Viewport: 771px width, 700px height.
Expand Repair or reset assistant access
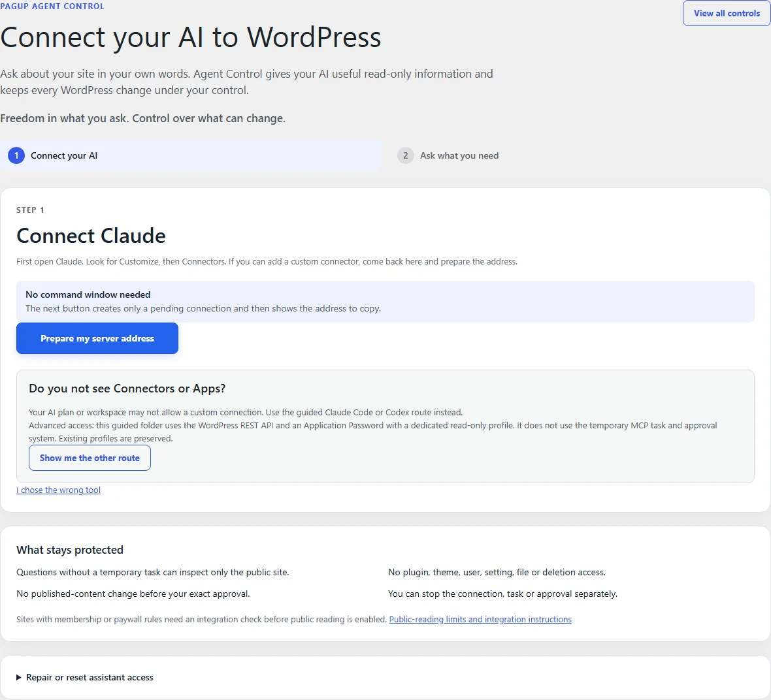click(x=90, y=677)
